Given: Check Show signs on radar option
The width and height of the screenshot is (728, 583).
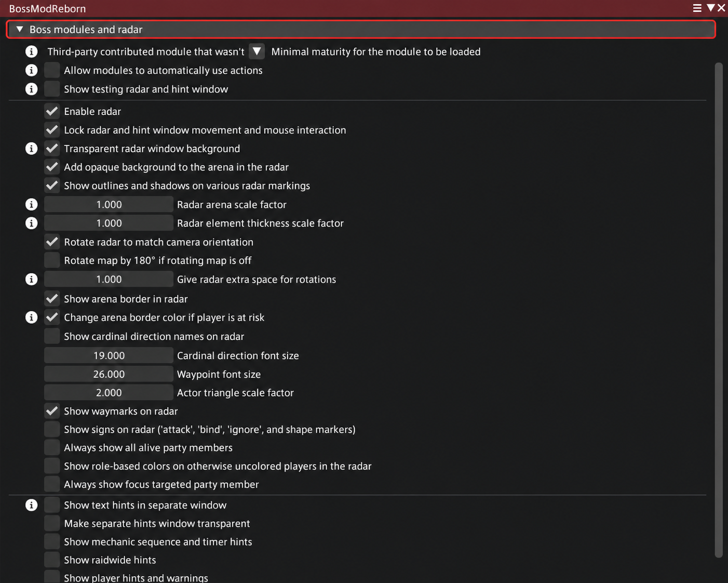Looking at the screenshot, I should point(52,429).
